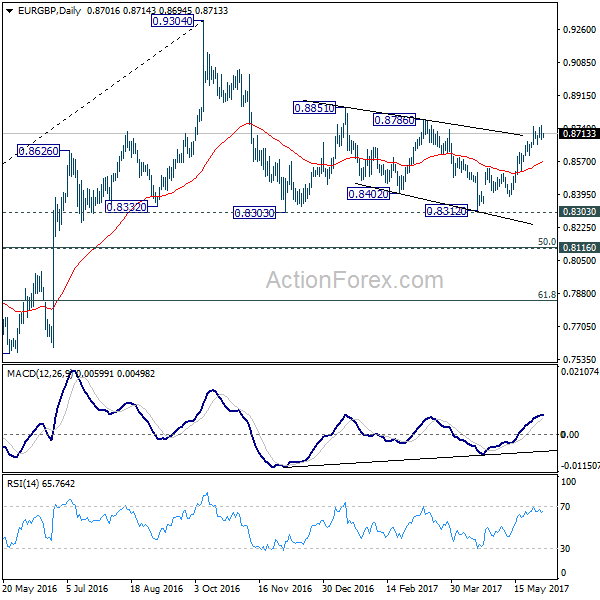The width and height of the screenshot is (600, 600).
Task: Select the EURGBP,Daily chart title
Action: tap(49, 11)
